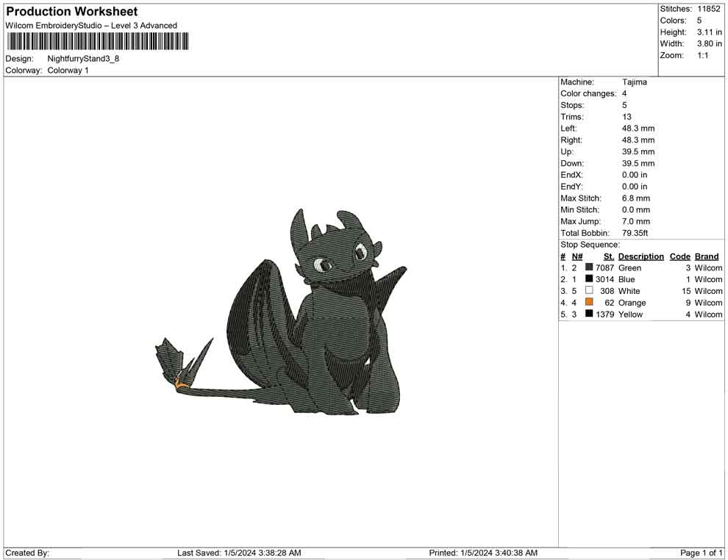Click the Page 1 of 1 indicator
Image resolution: width=728 pixels, height=560 pixels.
[701, 553]
